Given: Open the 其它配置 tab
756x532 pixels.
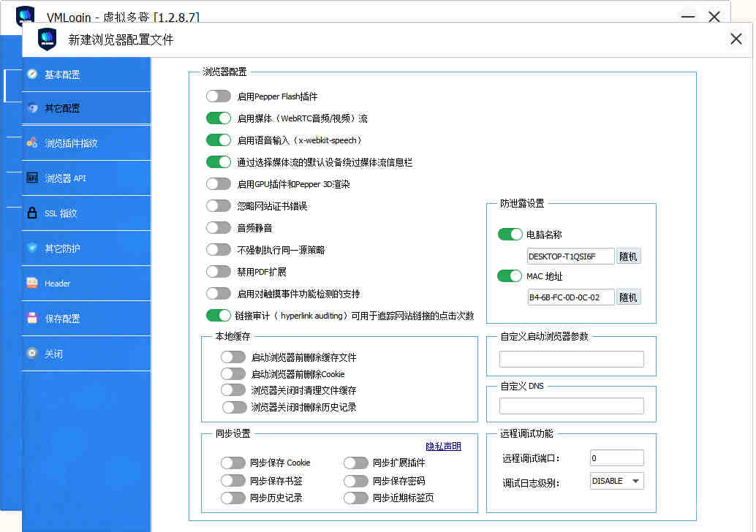Looking at the screenshot, I should tap(86, 108).
